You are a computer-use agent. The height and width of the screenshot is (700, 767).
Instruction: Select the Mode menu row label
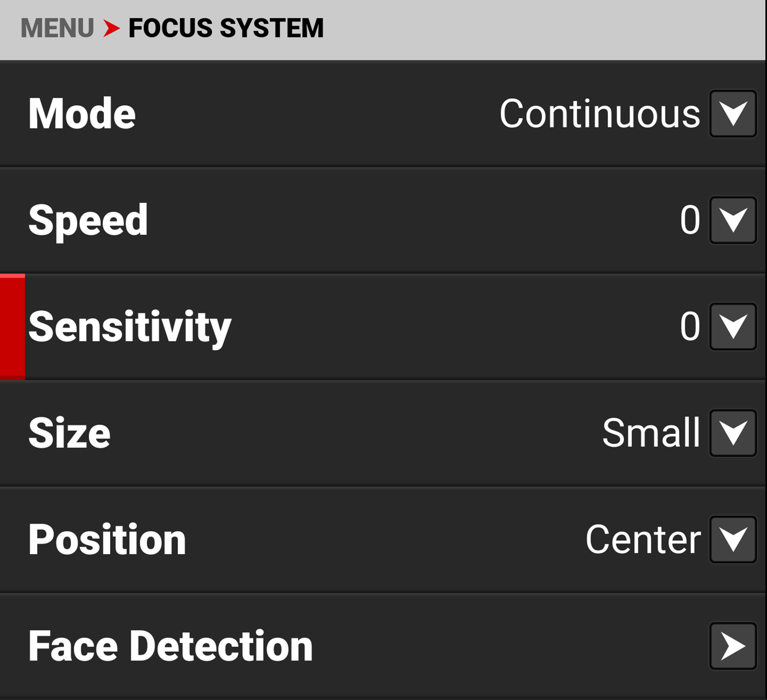tap(82, 114)
